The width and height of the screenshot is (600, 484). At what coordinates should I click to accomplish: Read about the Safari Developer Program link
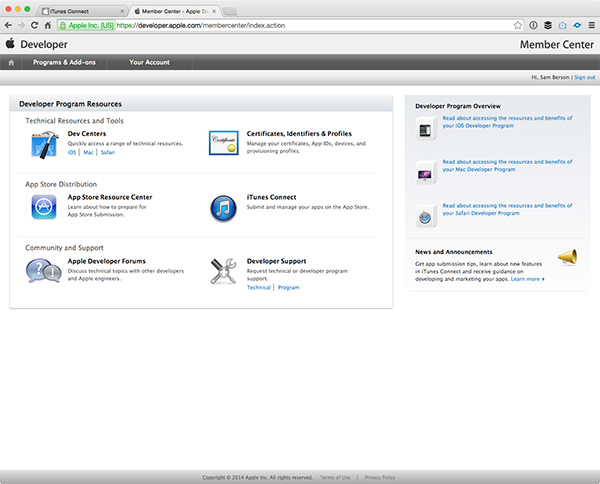pos(507,209)
